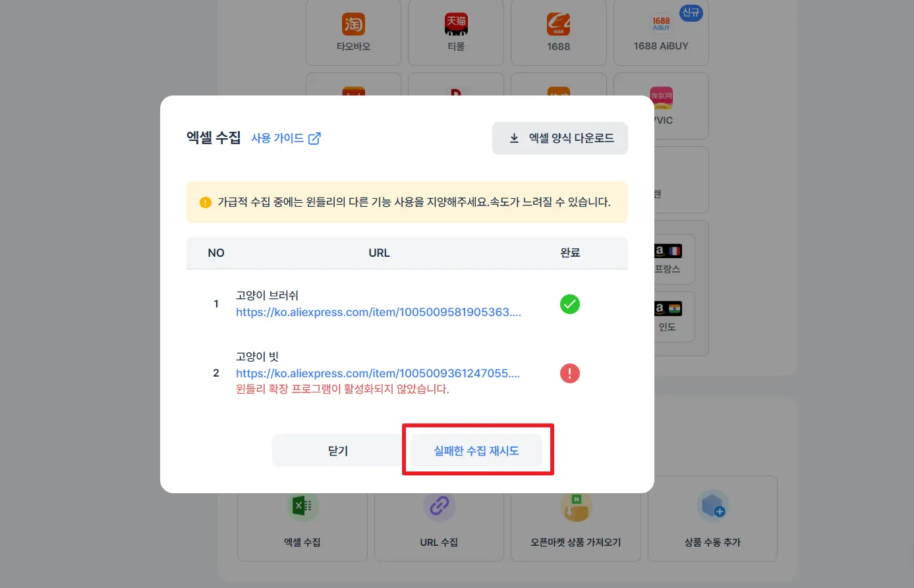Select the 1688 AiBUY marketplace icon
This screenshot has height=588, width=914.
click(x=661, y=24)
